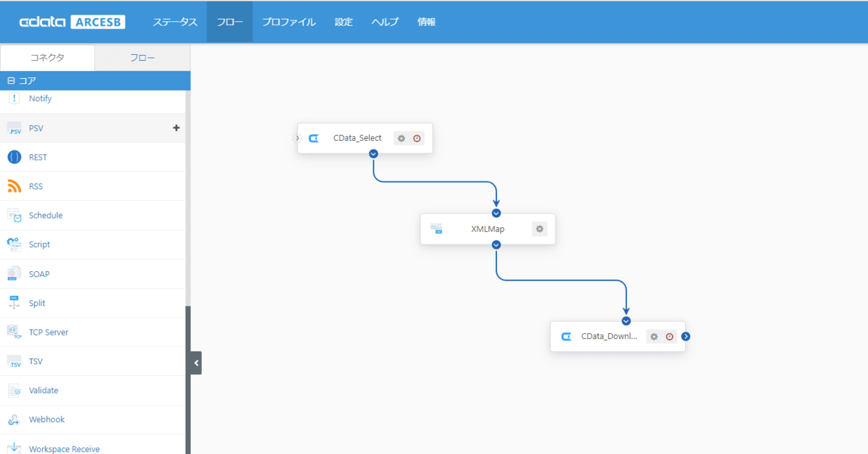The image size is (868, 454).
Task: Click the input port left of CData_Select
Action: click(297, 138)
